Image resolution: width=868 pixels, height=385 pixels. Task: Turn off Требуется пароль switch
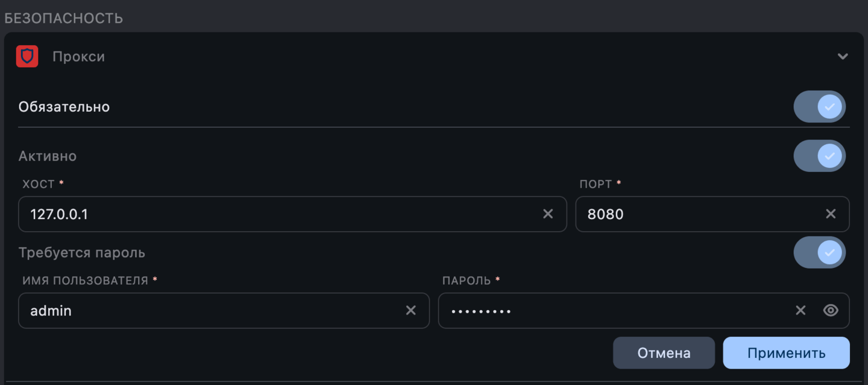820,252
